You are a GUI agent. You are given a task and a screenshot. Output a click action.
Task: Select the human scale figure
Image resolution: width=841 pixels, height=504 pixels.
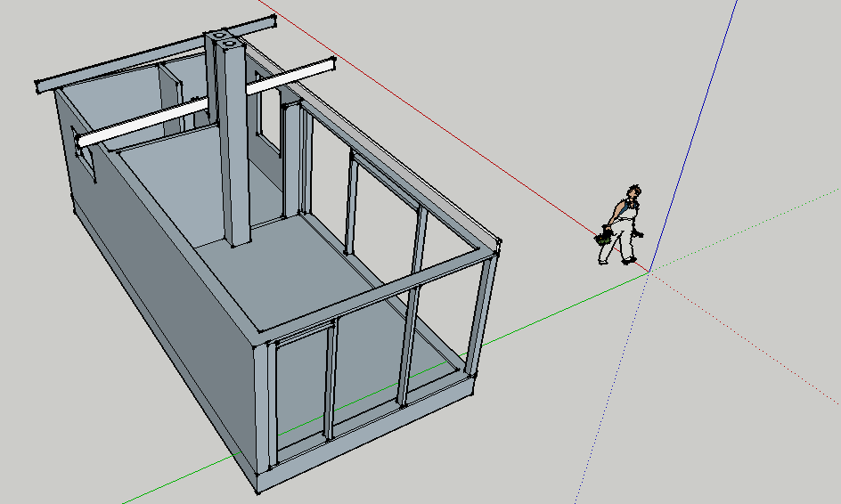(x=621, y=228)
